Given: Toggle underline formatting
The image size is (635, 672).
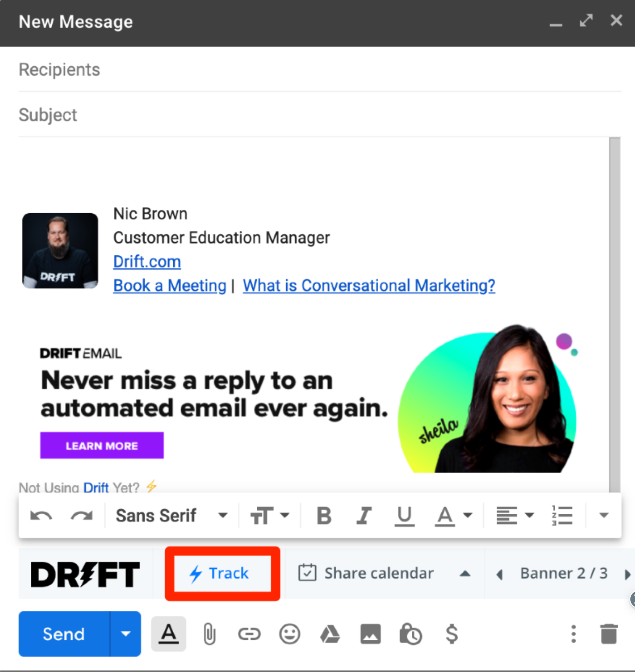Looking at the screenshot, I should pyautogui.click(x=404, y=516).
